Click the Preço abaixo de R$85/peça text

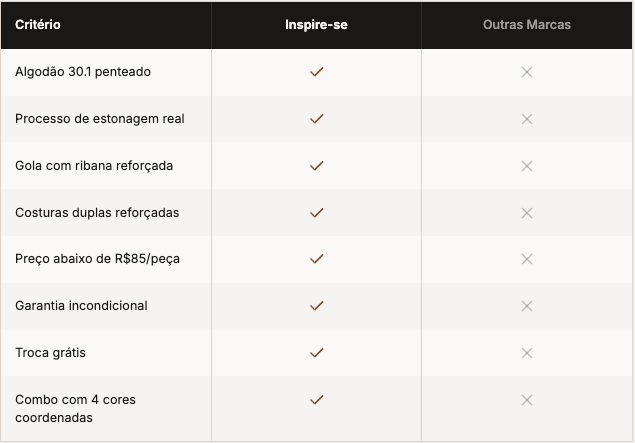tap(98, 259)
